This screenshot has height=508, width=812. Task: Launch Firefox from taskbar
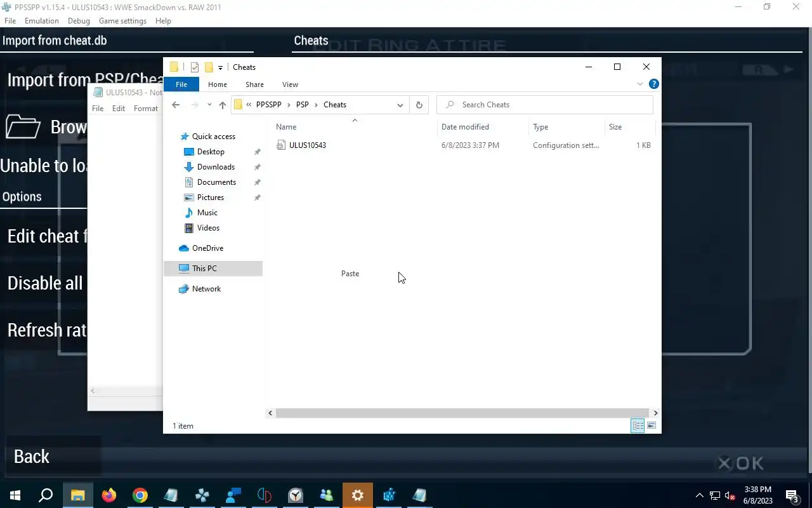click(x=109, y=495)
